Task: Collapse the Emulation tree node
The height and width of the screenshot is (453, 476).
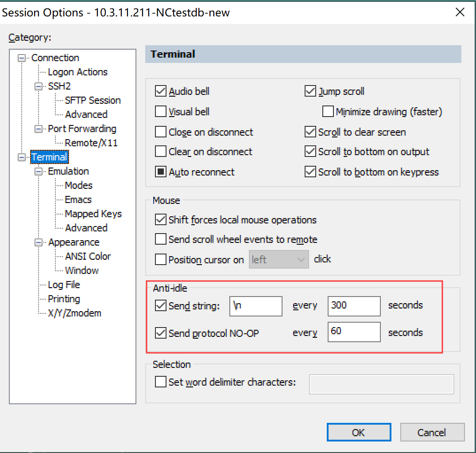Action: pyautogui.click(x=39, y=172)
